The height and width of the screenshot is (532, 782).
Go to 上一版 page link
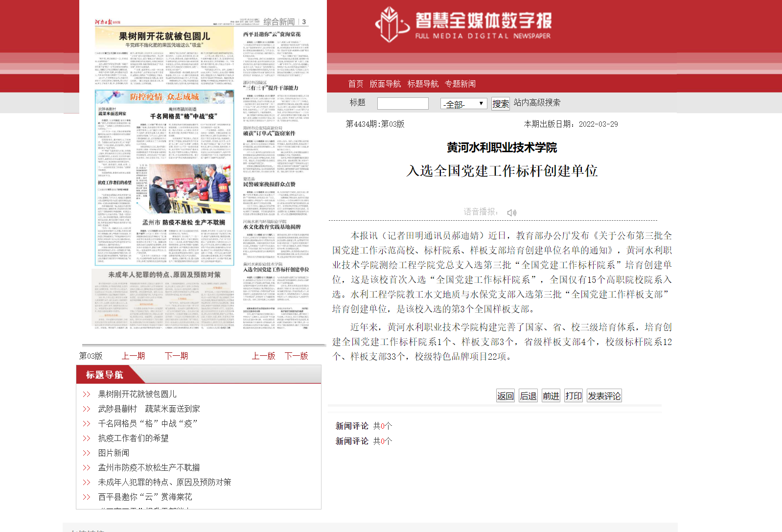click(x=263, y=356)
